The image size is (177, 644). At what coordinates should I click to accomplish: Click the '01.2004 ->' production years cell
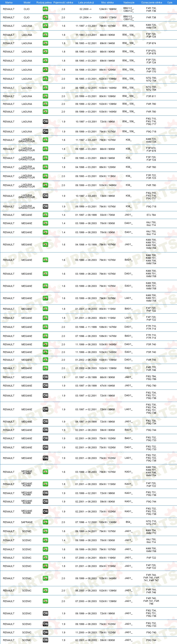click(x=86, y=17)
